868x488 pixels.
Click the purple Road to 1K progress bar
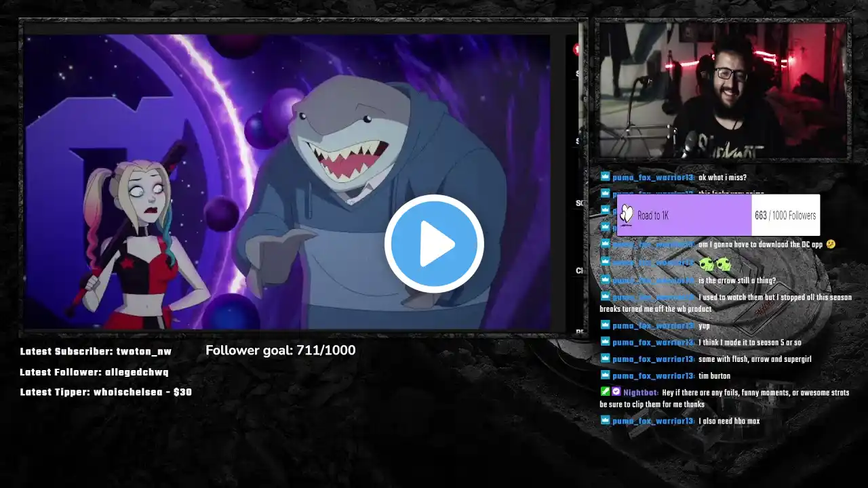tap(684, 216)
